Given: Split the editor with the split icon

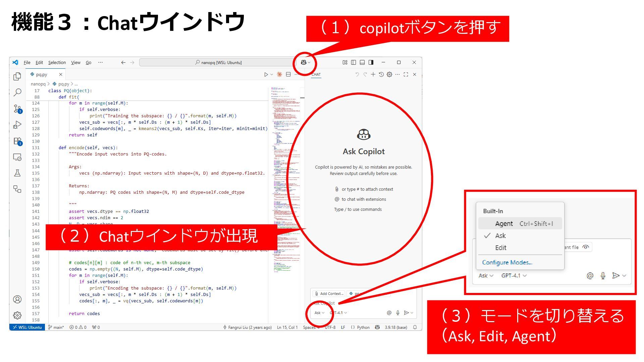Looking at the screenshot, I should 288,74.
